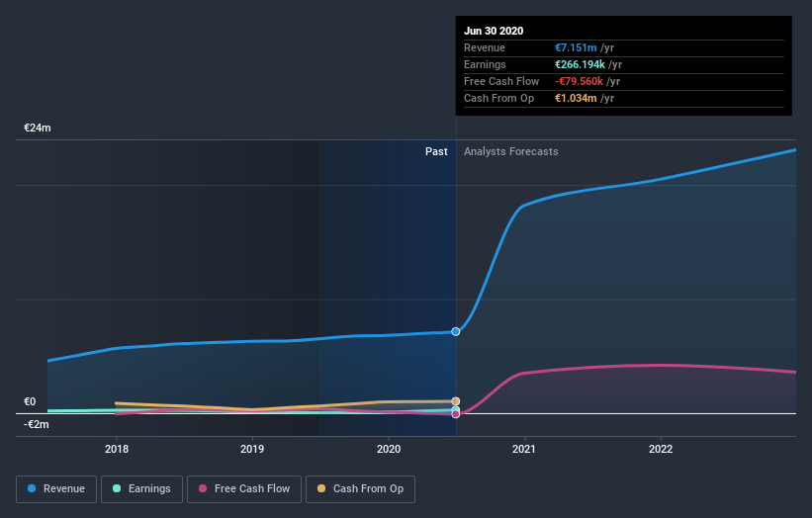Screen dimensions: 812x518
Task: Click the Cash From Op label in tooltip
Action: click(498, 98)
